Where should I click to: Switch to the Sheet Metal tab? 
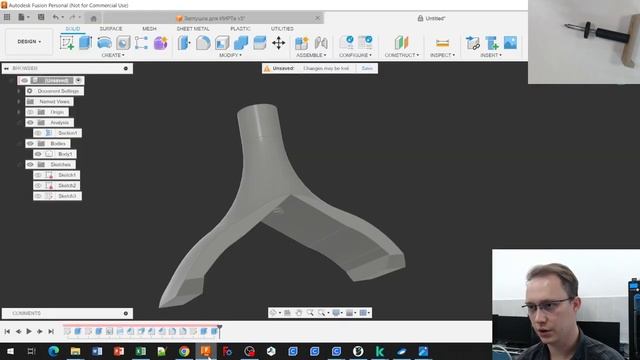(x=193, y=29)
